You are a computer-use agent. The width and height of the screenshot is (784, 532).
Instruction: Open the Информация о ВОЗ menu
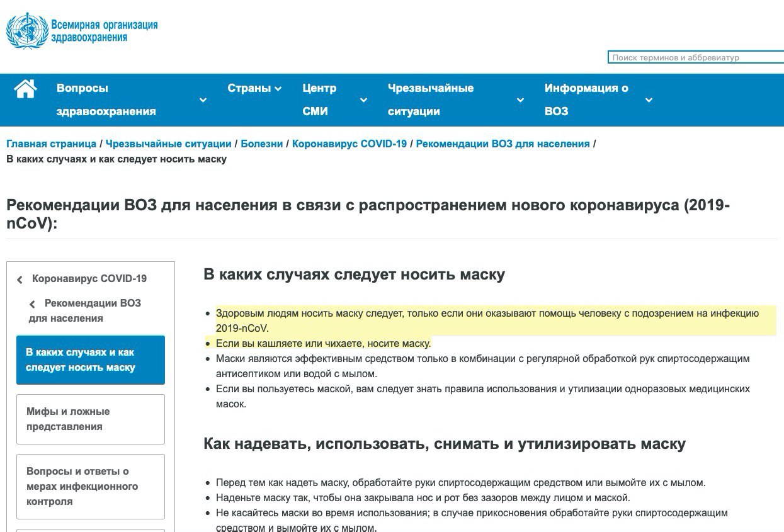point(586,99)
